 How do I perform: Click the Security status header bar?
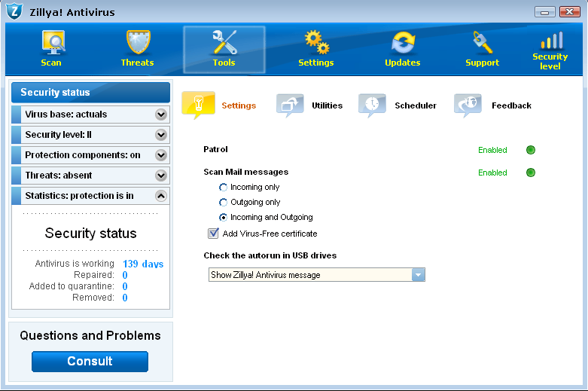tap(91, 93)
